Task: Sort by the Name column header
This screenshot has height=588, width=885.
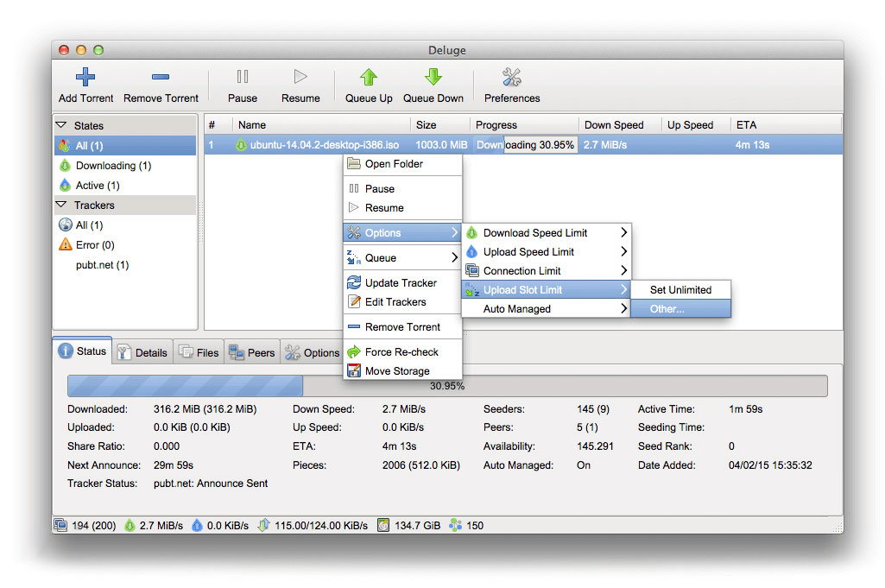Action: (x=321, y=124)
